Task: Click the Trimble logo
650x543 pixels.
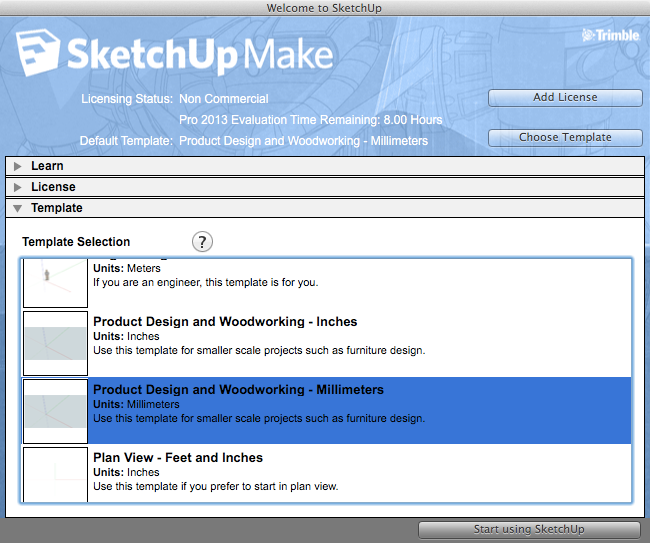Action: (609, 37)
